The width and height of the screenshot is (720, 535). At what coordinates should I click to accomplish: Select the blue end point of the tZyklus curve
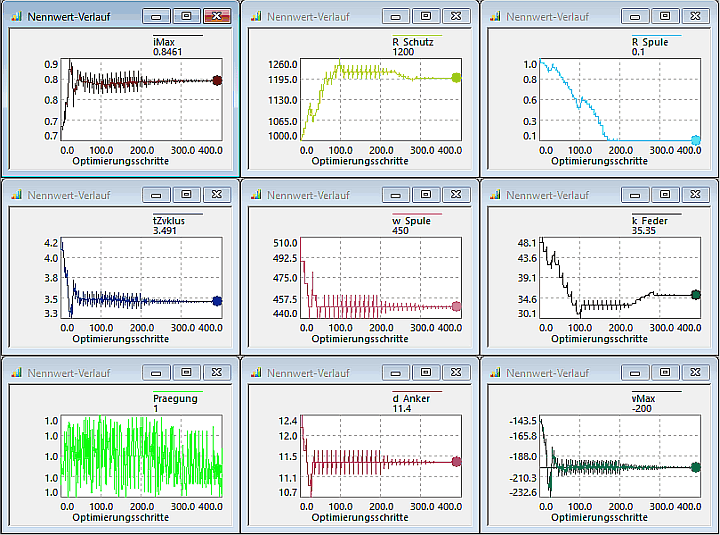217,301
